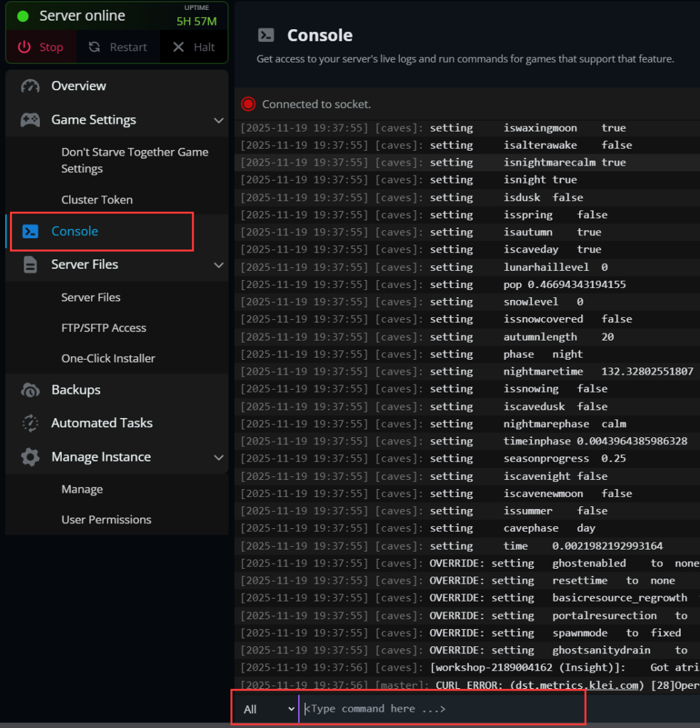The width and height of the screenshot is (700, 728).
Task: Open the One-Click Installer page
Action: point(108,358)
